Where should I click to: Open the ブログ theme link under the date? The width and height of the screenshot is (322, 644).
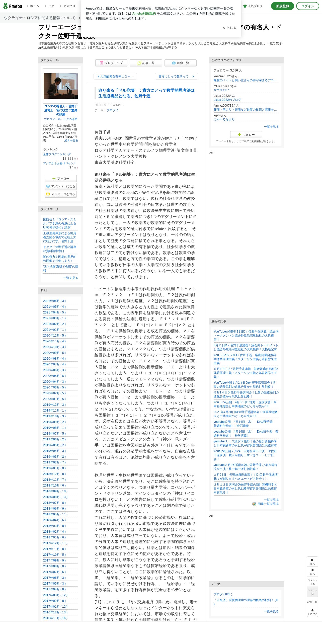point(112,110)
